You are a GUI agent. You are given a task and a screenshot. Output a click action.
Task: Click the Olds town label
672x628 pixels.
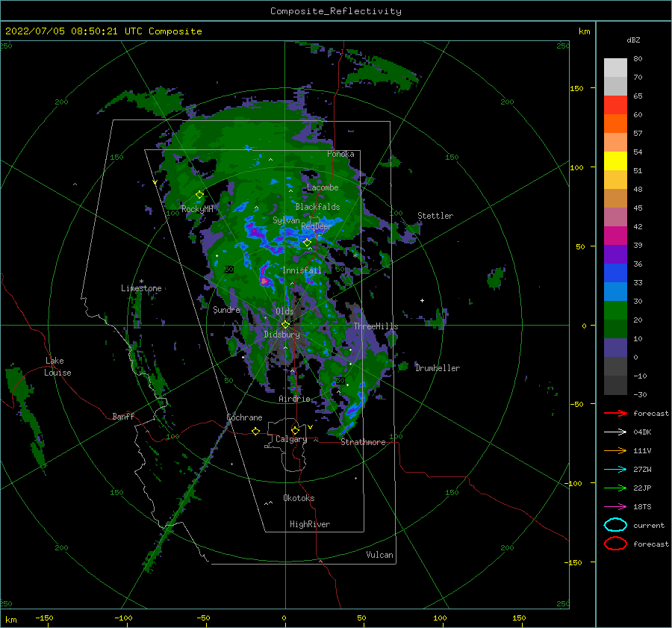285,311
